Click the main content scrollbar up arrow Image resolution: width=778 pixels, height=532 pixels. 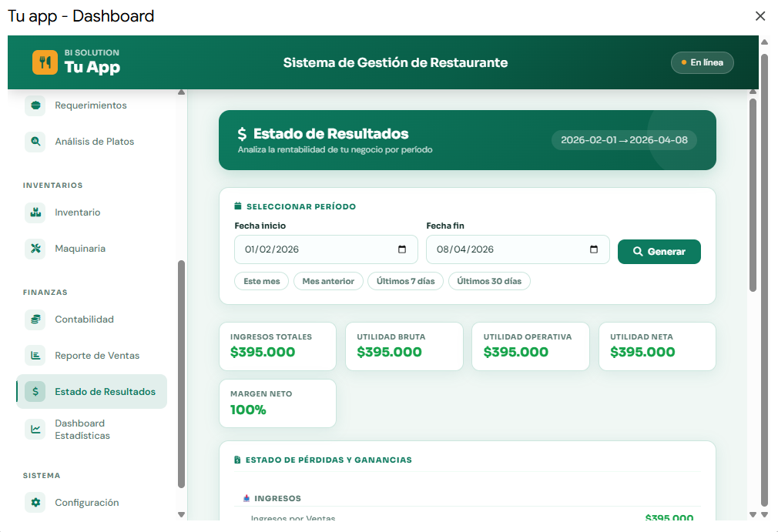click(x=753, y=92)
